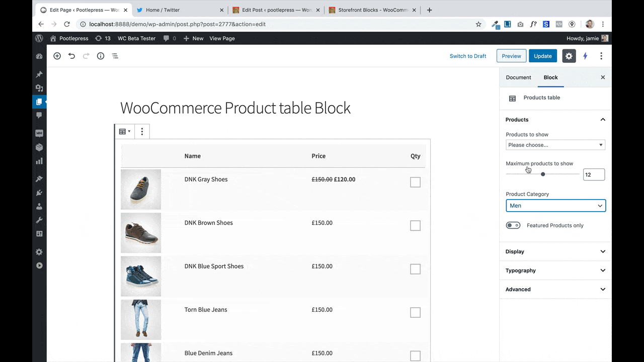This screenshot has width=644, height=362.
Task: Undo the last editor change
Action: pos(71,56)
